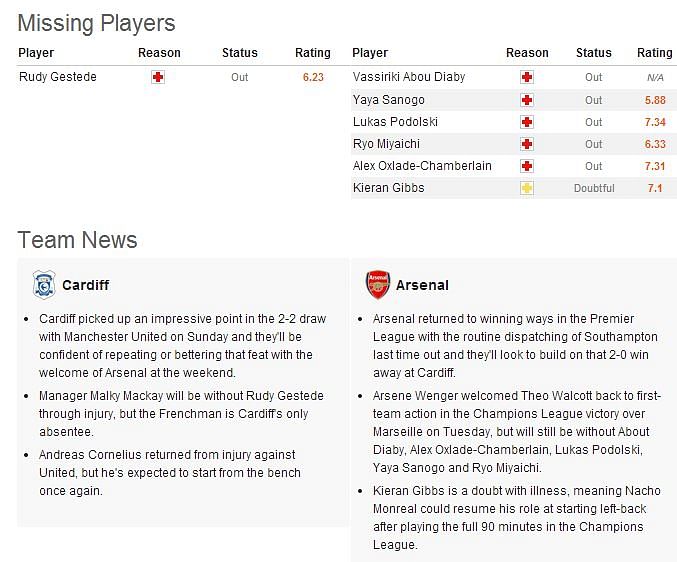Viewport: 677px width, 562px height.
Task: Click Rudy Gestede's red injury cross icon
Action: [x=158, y=77]
